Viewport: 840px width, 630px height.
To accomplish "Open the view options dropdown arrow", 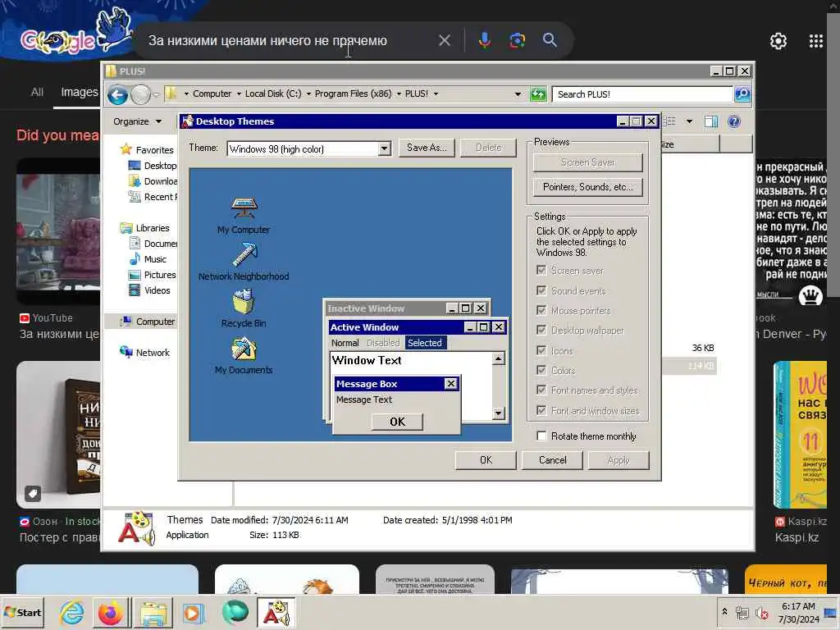I will coord(689,121).
